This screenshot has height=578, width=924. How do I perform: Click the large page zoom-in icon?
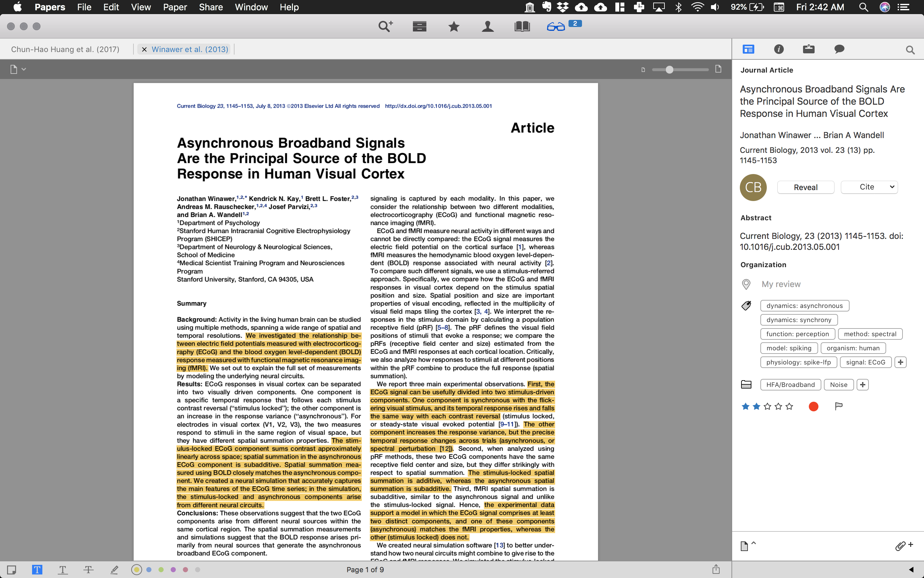718,69
